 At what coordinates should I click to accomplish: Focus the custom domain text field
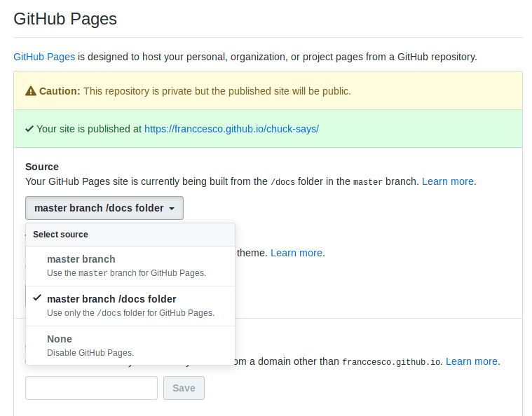91,388
